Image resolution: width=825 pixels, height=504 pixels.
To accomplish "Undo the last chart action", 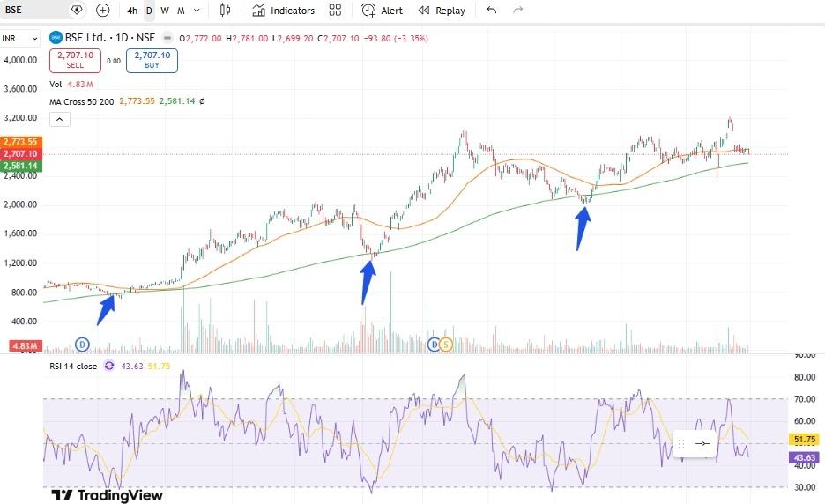I will pyautogui.click(x=492, y=10).
